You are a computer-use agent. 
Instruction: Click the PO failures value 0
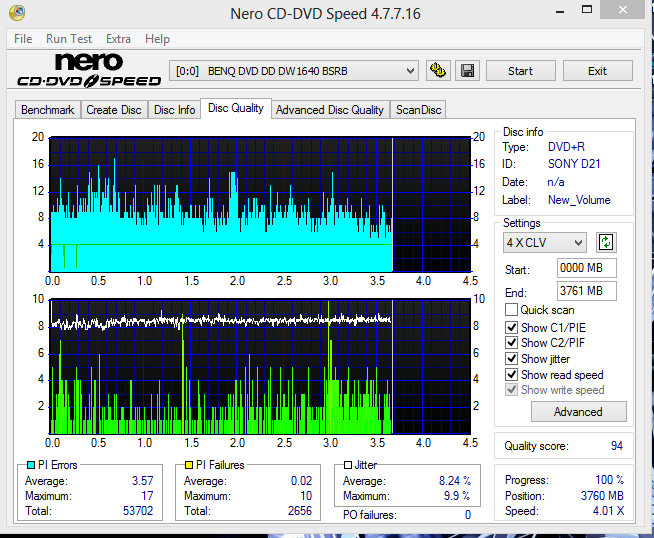[x=468, y=515]
